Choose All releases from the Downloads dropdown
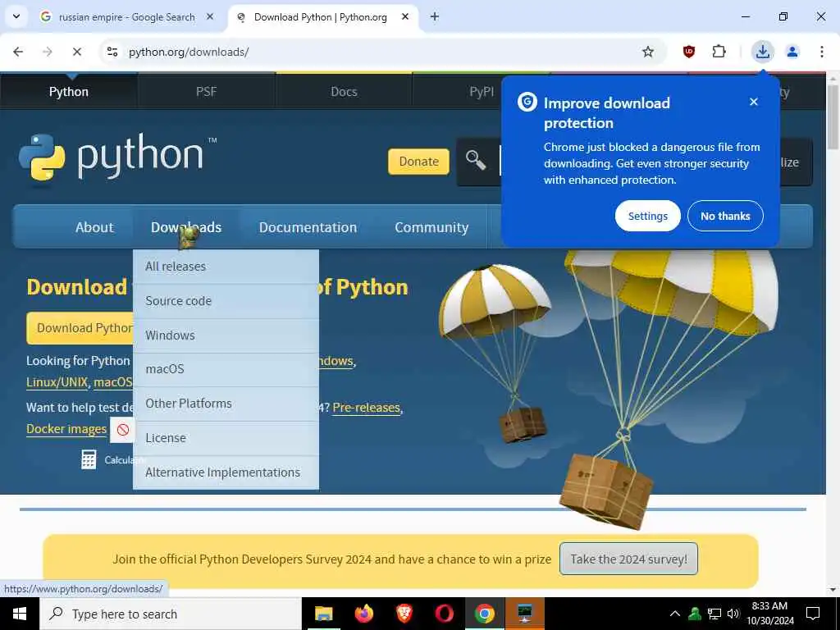Viewport: 840px width, 630px height. point(226,267)
